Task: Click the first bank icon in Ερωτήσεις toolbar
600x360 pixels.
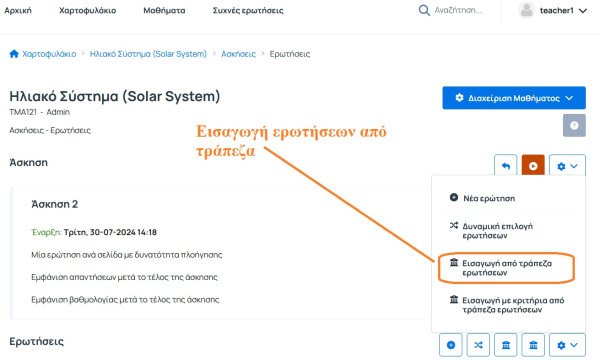Action: 505,345
